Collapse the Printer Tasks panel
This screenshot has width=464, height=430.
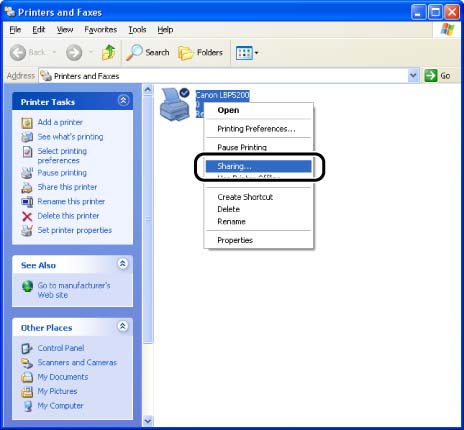[123, 100]
